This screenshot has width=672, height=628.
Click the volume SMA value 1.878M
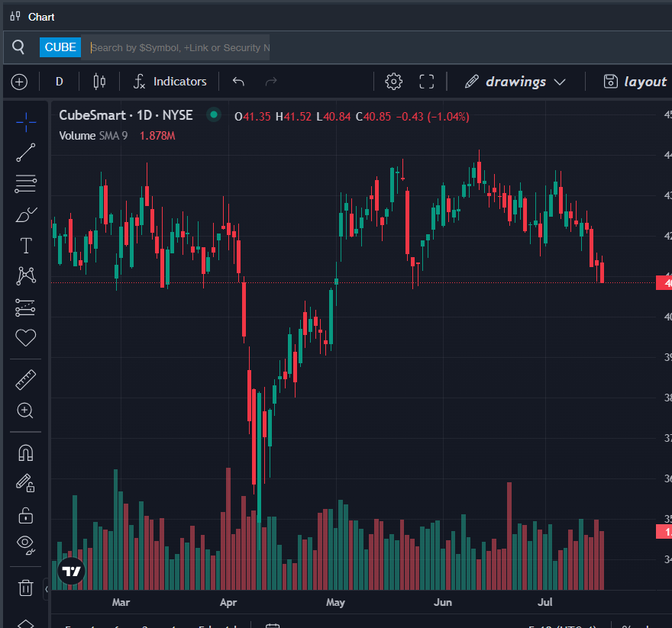click(157, 136)
